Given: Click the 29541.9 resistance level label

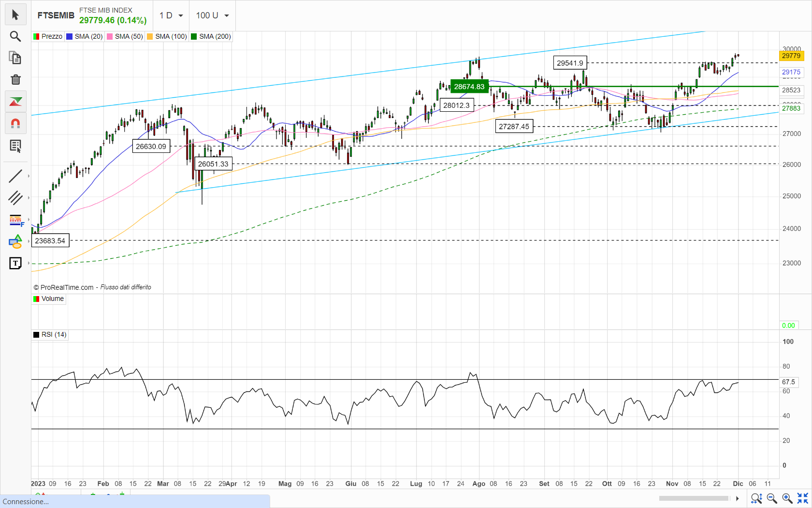Looking at the screenshot, I should pyautogui.click(x=570, y=63).
